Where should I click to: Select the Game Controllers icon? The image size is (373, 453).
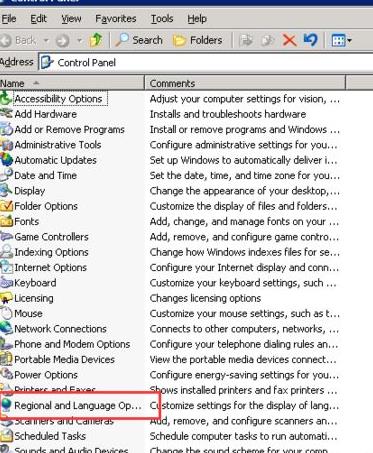coord(6,237)
